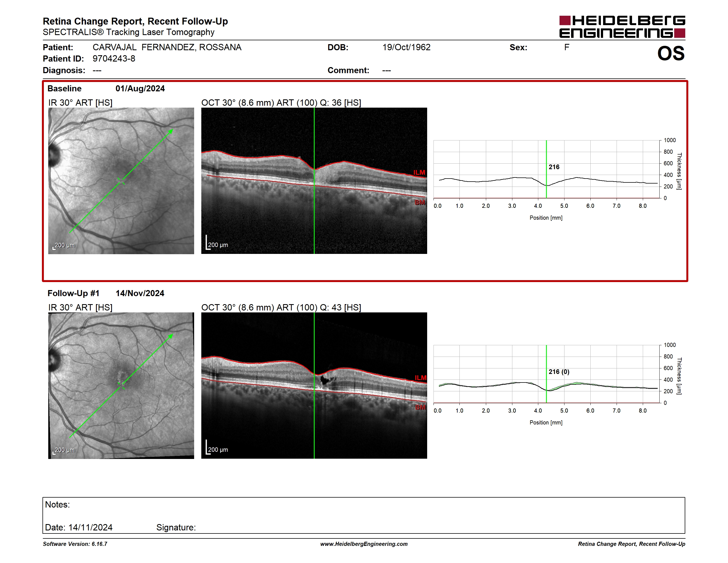The image size is (728, 563).
Task: Click the DOB value 19/Oct/1962
Action: click(406, 47)
